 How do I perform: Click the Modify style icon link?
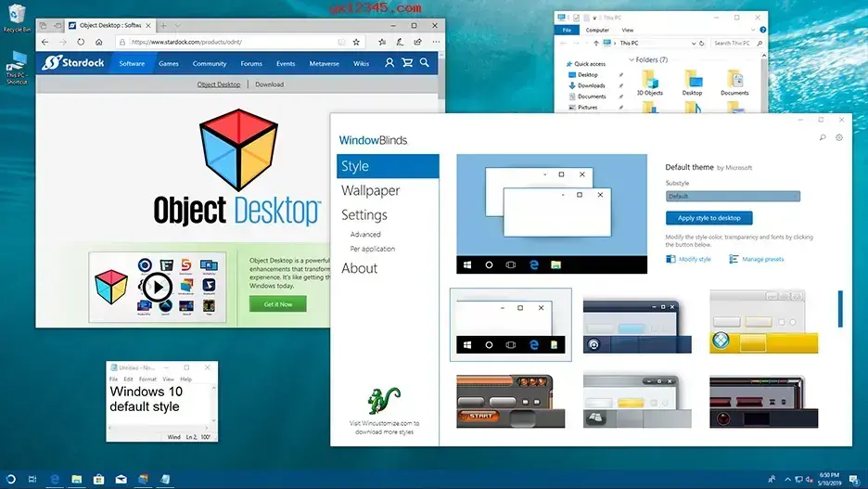[x=688, y=259]
